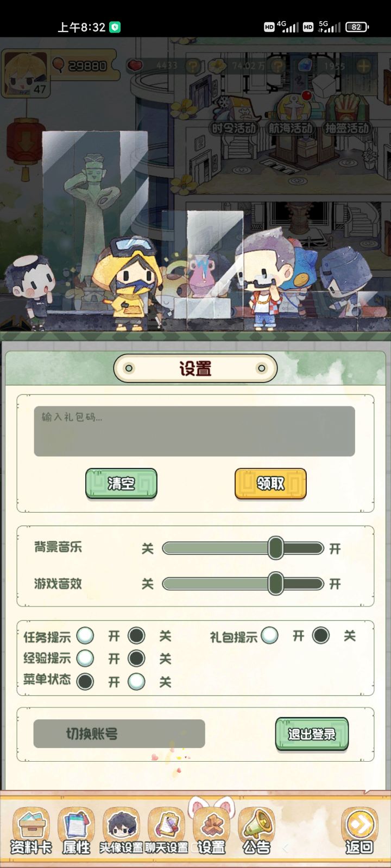
Task: Click the 游戏音效 slider handle
Action: click(x=276, y=583)
